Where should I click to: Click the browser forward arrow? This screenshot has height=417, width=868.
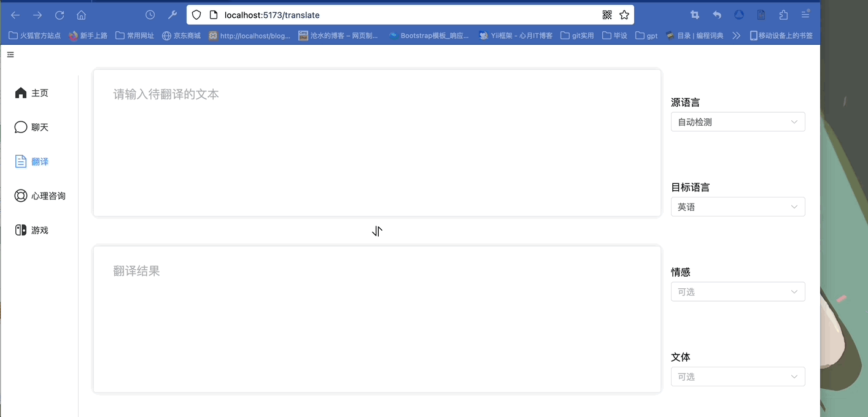click(x=37, y=15)
